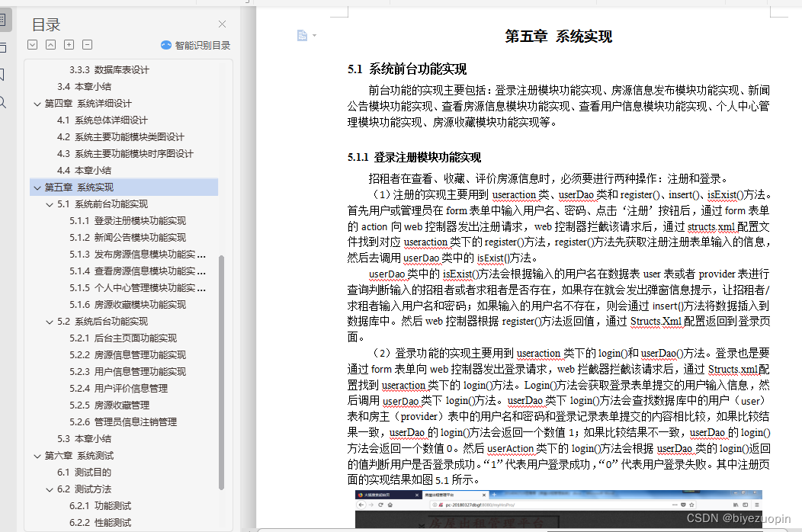Select 5.2.6 管理员信息注销管理
Viewport: 802px width, 532px height.
click(124, 422)
